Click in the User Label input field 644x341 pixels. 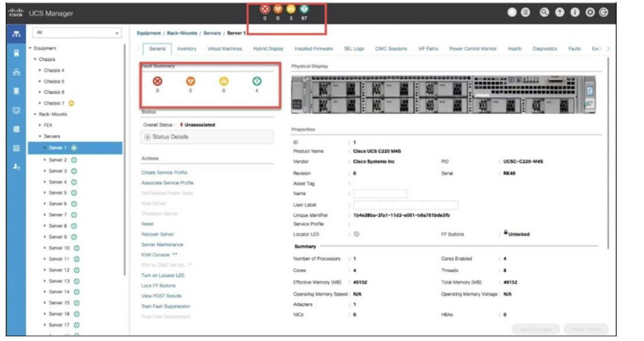point(405,205)
